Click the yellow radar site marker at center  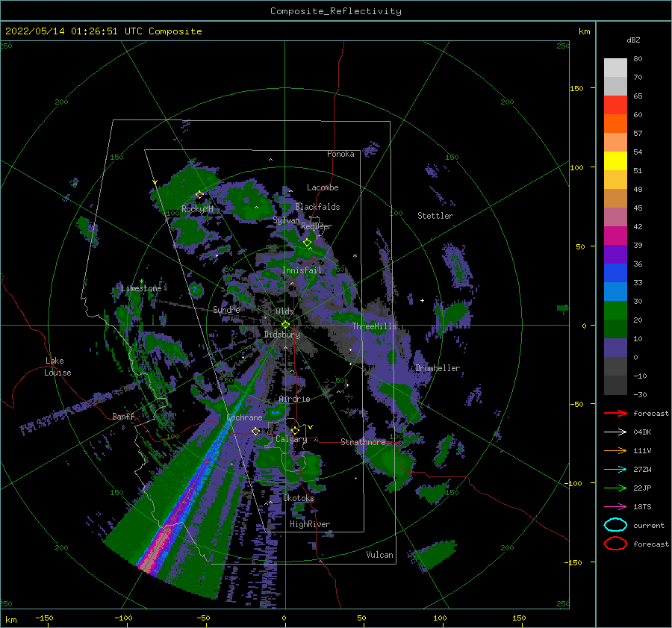pyautogui.click(x=285, y=325)
